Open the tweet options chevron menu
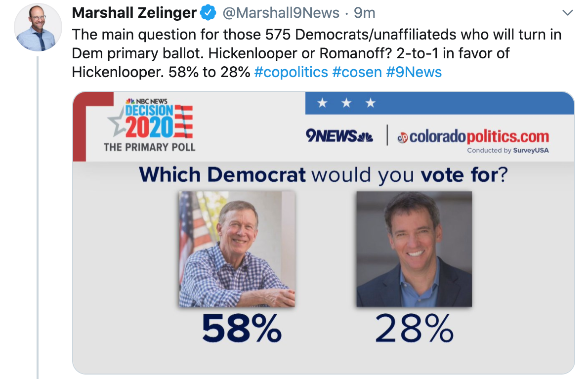The width and height of the screenshot is (588, 379). 568,12
